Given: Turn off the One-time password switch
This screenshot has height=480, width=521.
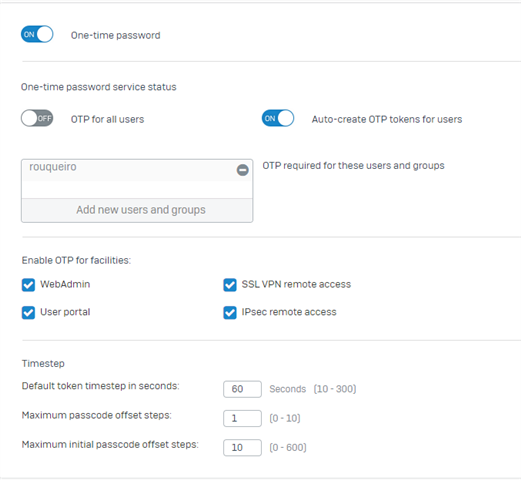Looking at the screenshot, I should 37,34.
